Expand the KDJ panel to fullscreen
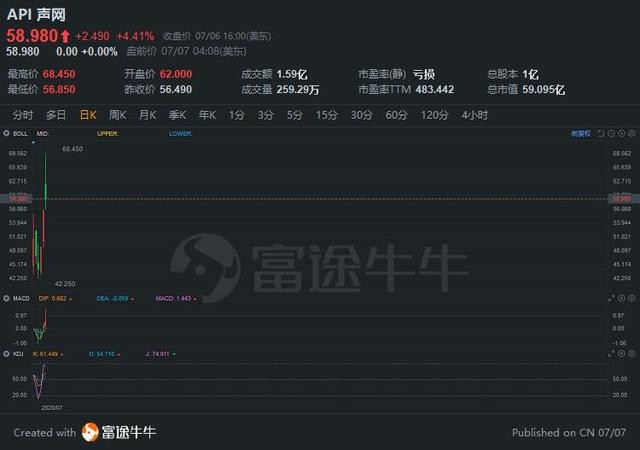Screen dimensions: 640x450 pos(611,354)
